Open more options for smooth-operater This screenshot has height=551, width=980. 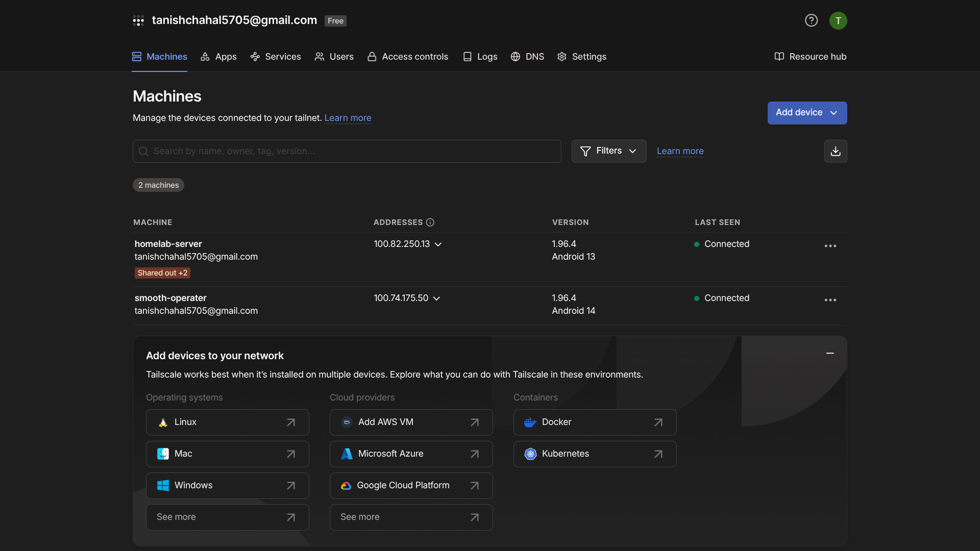pyautogui.click(x=830, y=300)
